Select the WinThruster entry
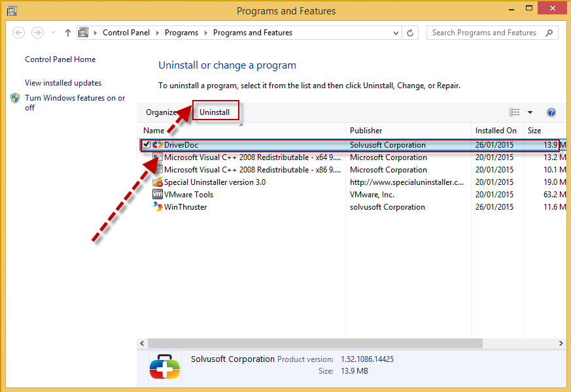Viewport: 571px width, 392px height. point(185,206)
